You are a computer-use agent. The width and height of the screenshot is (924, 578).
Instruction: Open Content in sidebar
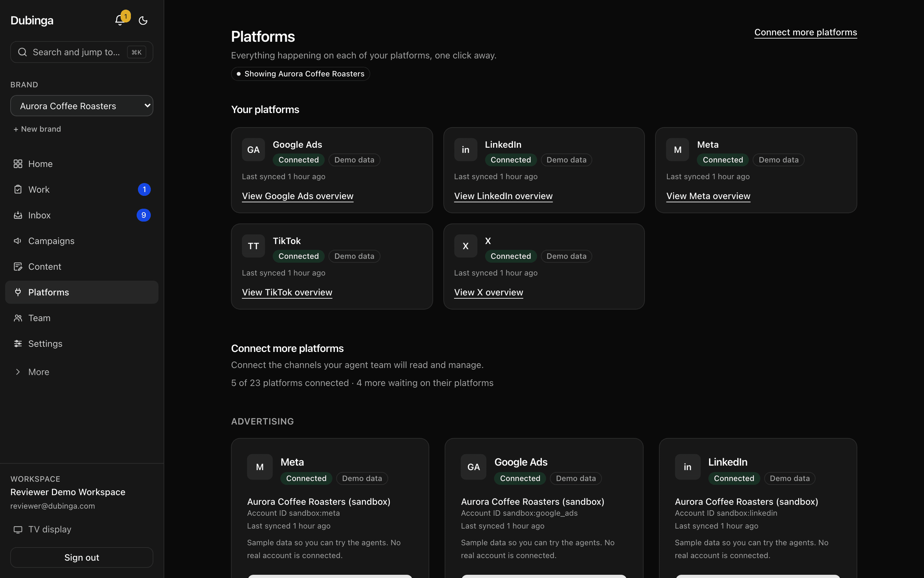pyautogui.click(x=82, y=267)
